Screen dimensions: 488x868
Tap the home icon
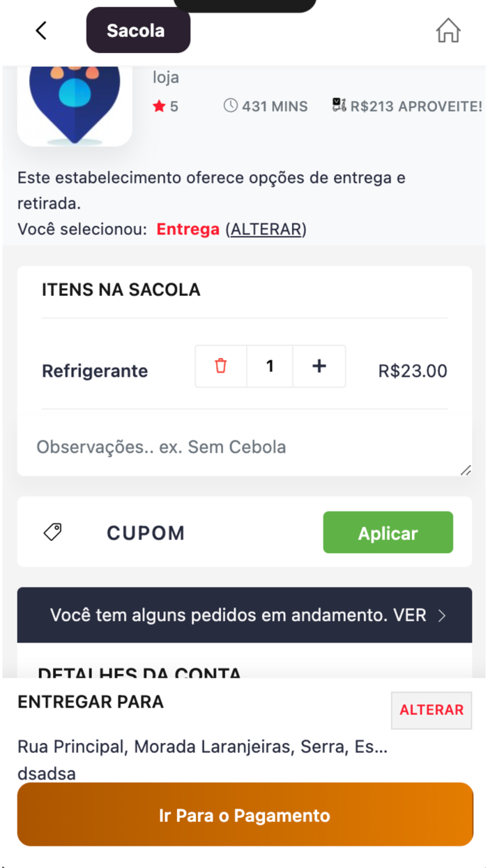[448, 31]
